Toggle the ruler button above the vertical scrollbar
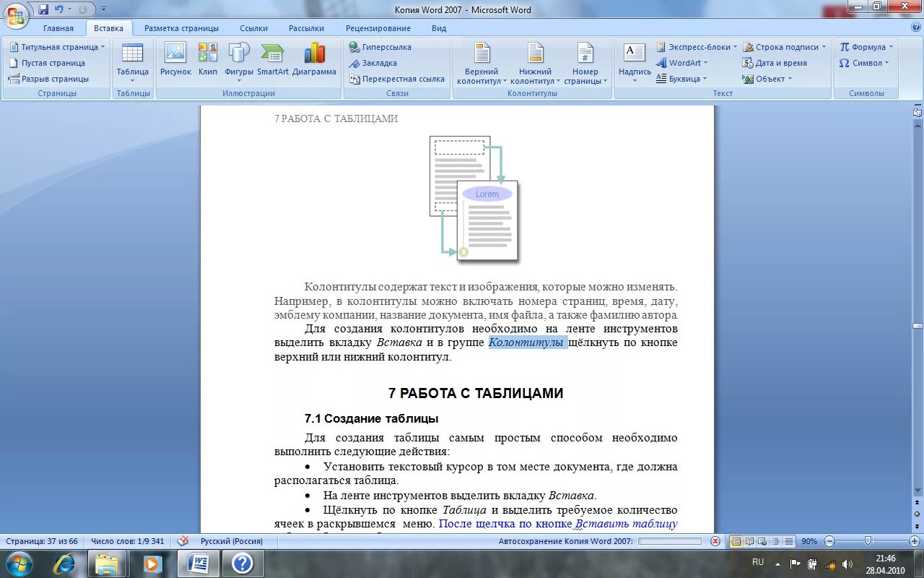 coord(918,113)
